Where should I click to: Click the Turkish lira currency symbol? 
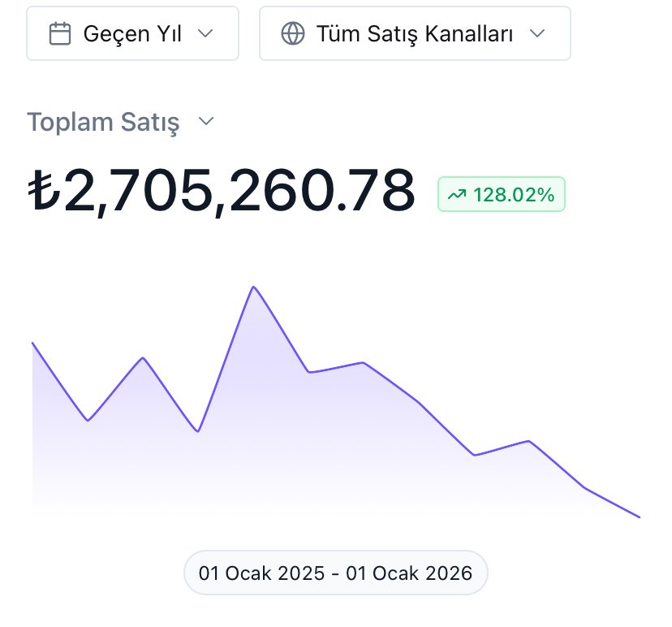click(x=45, y=191)
